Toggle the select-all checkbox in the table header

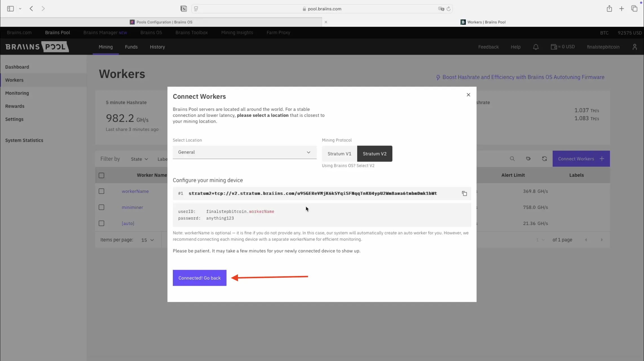[102, 175]
